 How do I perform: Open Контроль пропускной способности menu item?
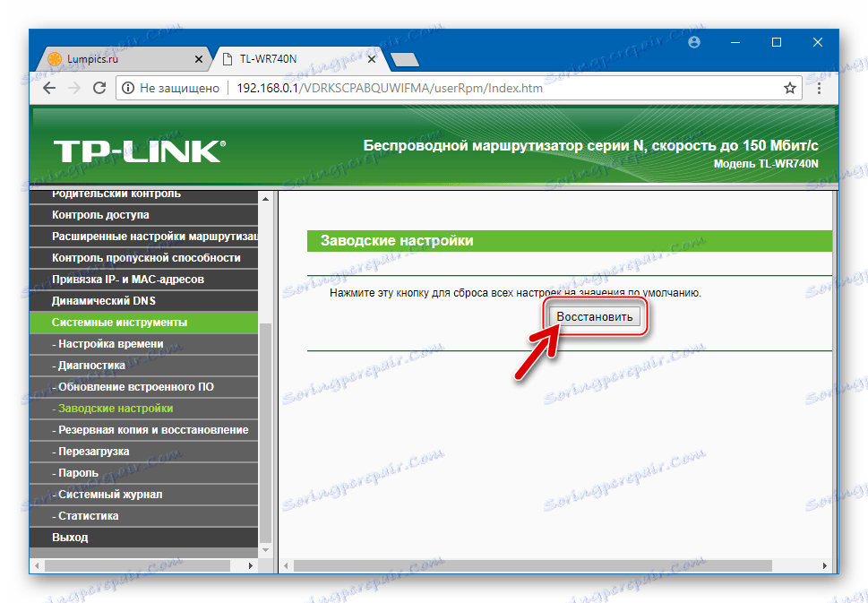click(x=144, y=258)
